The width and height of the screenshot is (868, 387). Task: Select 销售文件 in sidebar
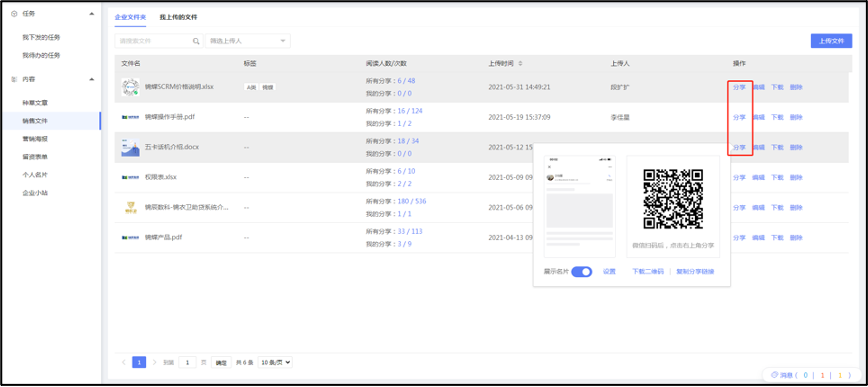35,121
